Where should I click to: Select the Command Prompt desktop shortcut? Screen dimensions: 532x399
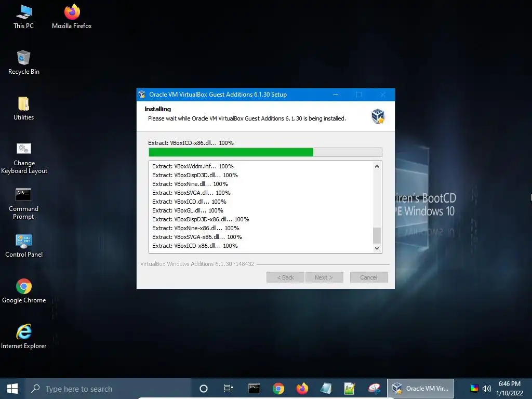click(x=23, y=204)
